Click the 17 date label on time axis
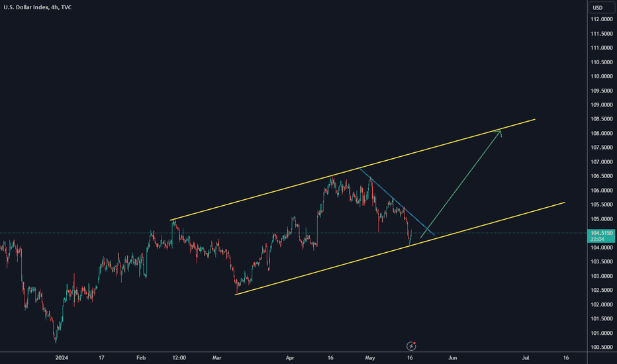The image size is (617, 364). click(x=101, y=357)
